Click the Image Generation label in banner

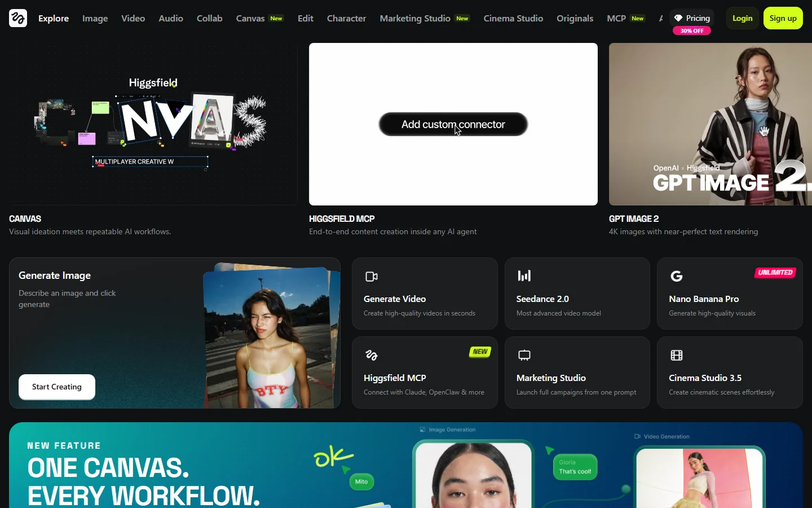tap(448, 430)
